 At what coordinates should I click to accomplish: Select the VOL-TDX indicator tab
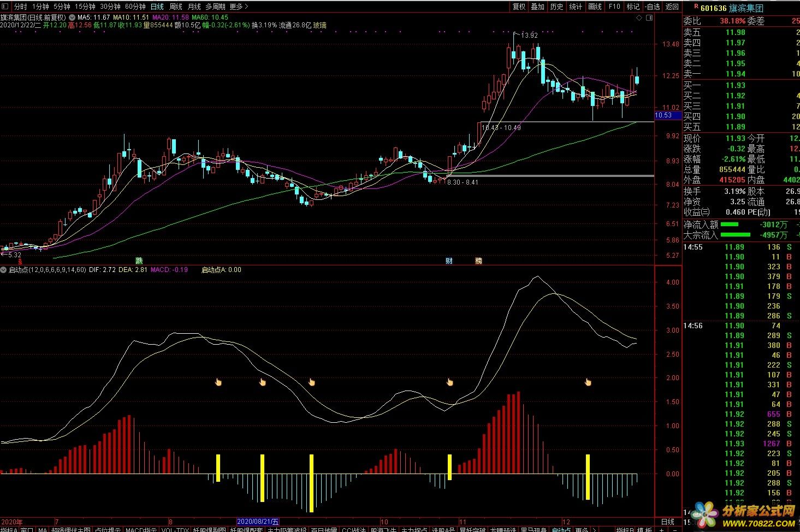pos(175,530)
